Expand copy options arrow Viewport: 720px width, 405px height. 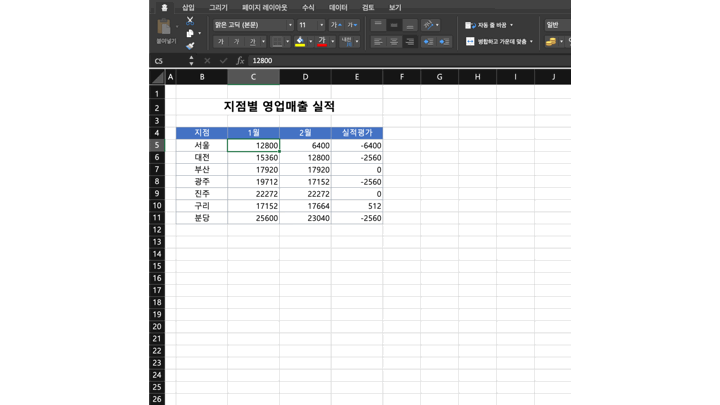coord(199,33)
